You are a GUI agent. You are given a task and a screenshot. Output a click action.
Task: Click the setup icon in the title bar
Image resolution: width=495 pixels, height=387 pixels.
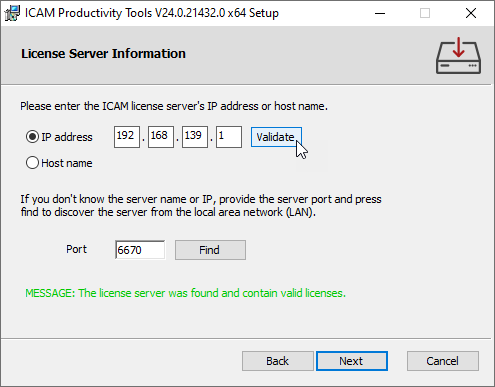point(12,13)
